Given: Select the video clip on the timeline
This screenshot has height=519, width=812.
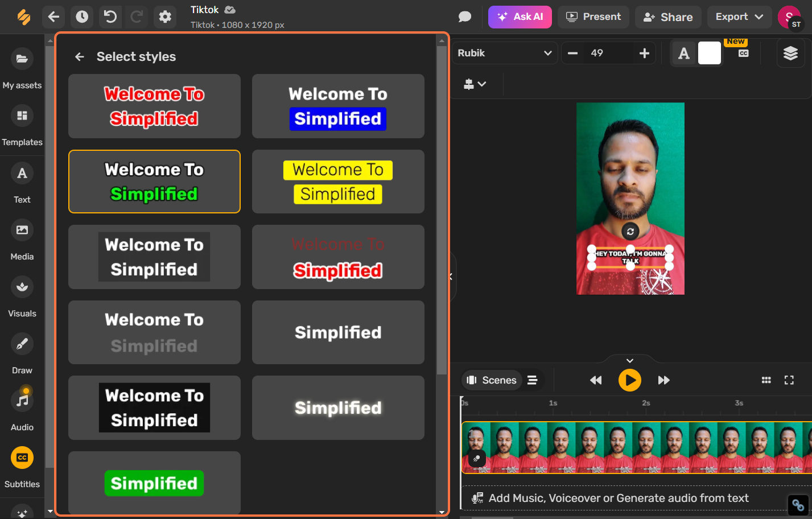Looking at the screenshot, I should click(636, 448).
